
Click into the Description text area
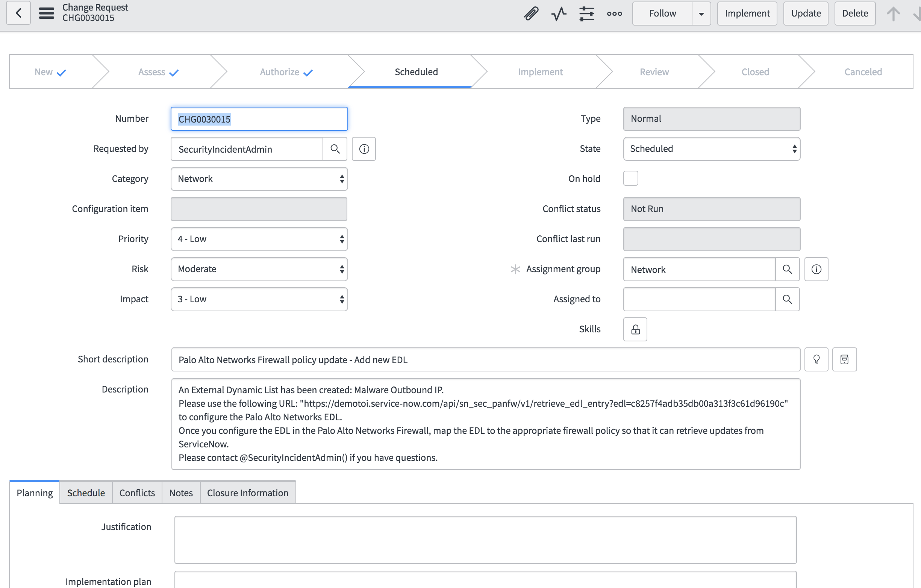coord(486,424)
